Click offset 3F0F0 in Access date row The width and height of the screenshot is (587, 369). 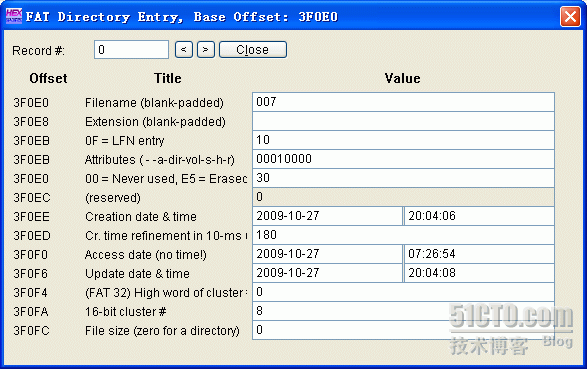31,255
